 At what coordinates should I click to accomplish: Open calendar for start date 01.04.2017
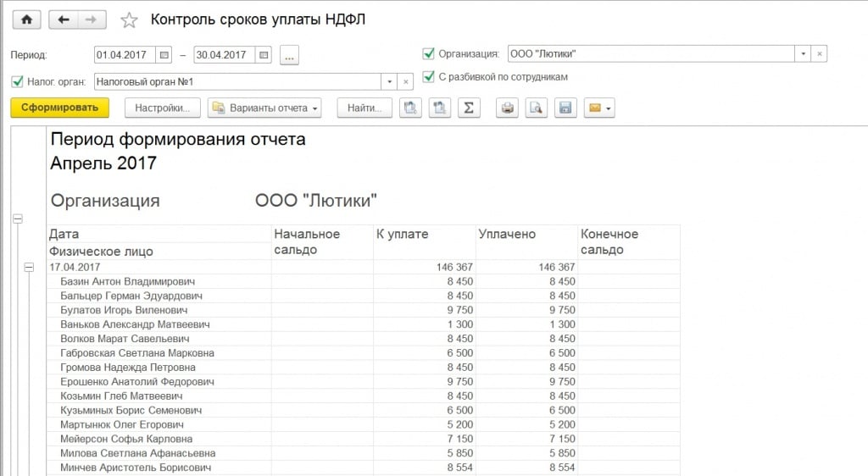pos(164,55)
